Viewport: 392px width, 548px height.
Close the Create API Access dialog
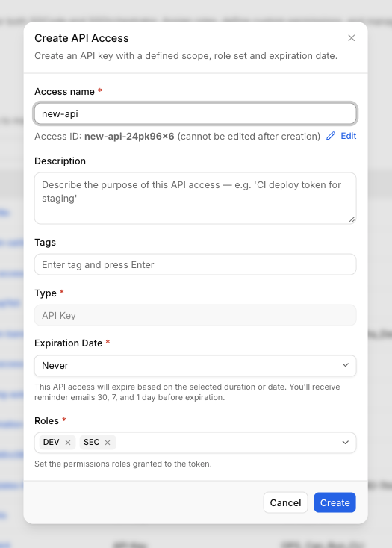(352, 38)
